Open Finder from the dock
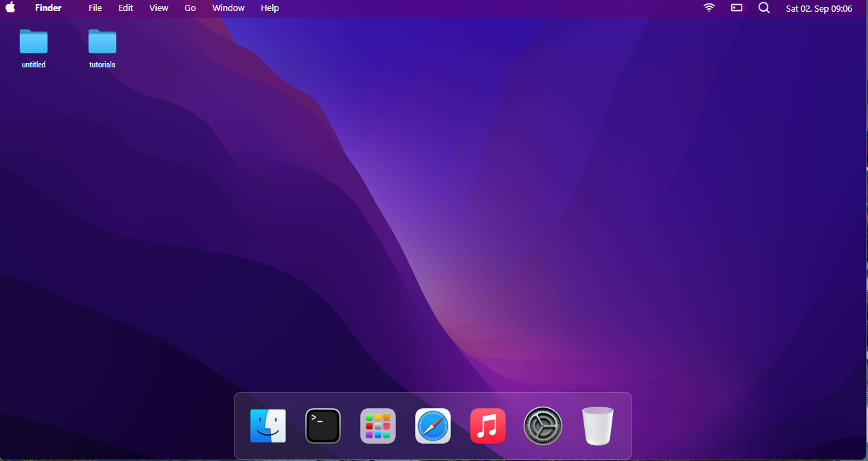The image size is (868, 461). coord(268,426)
